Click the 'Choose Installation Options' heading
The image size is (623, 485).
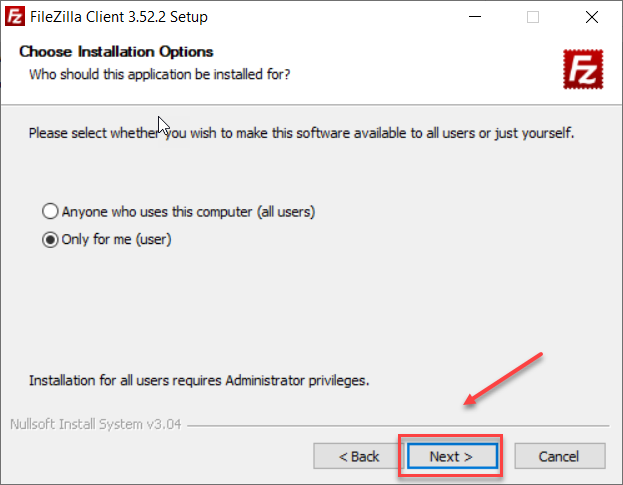(116, 51)
